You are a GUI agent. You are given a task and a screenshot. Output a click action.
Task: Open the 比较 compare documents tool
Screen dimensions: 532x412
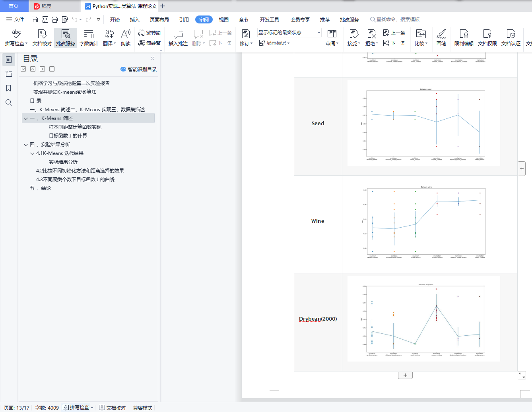coord(421,38)
